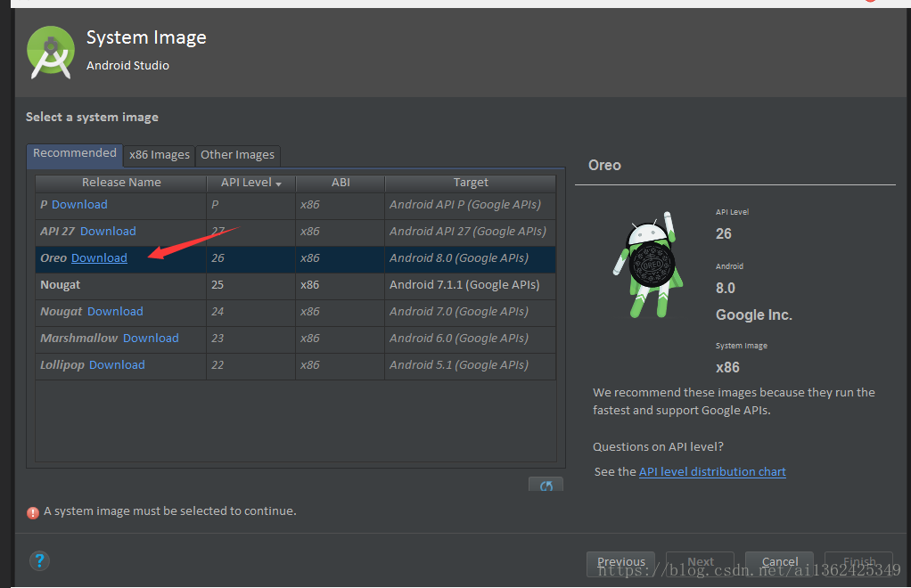Click the Release Name column header
Image resolution: width=911 pixels, height=588 pixels.
click(x=121, y=183)
